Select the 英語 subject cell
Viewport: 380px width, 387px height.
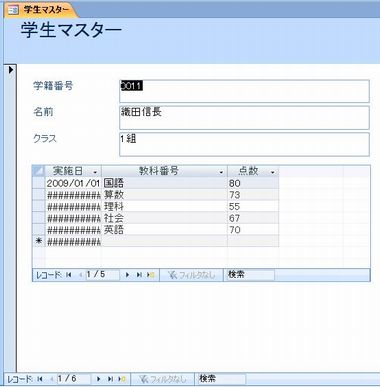pyautogui.click(x=165, y=230)
